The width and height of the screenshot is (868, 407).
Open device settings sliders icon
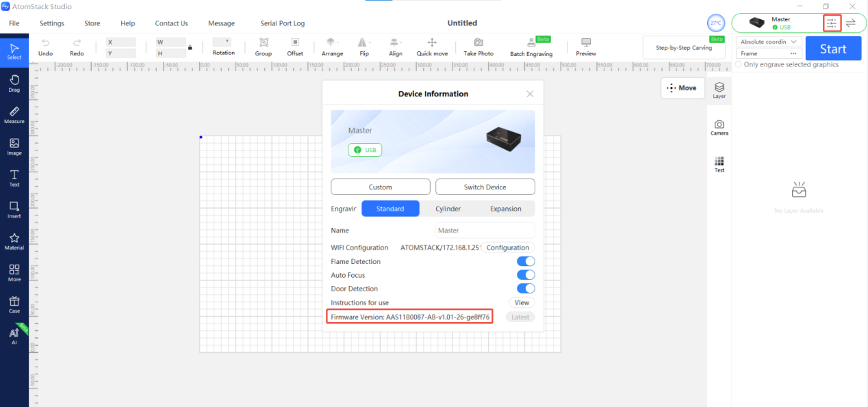coord(832,23)
